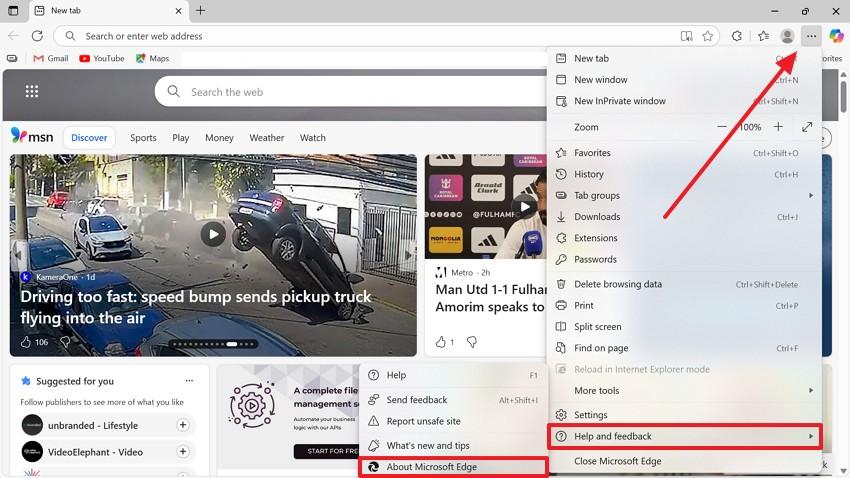The image size is (850, 478).
Task: Switch to the Play tab
Action: click(181, 138)
